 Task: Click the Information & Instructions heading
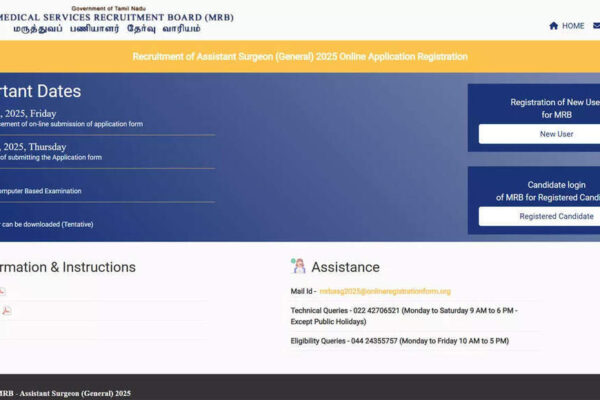click(68, 267)
